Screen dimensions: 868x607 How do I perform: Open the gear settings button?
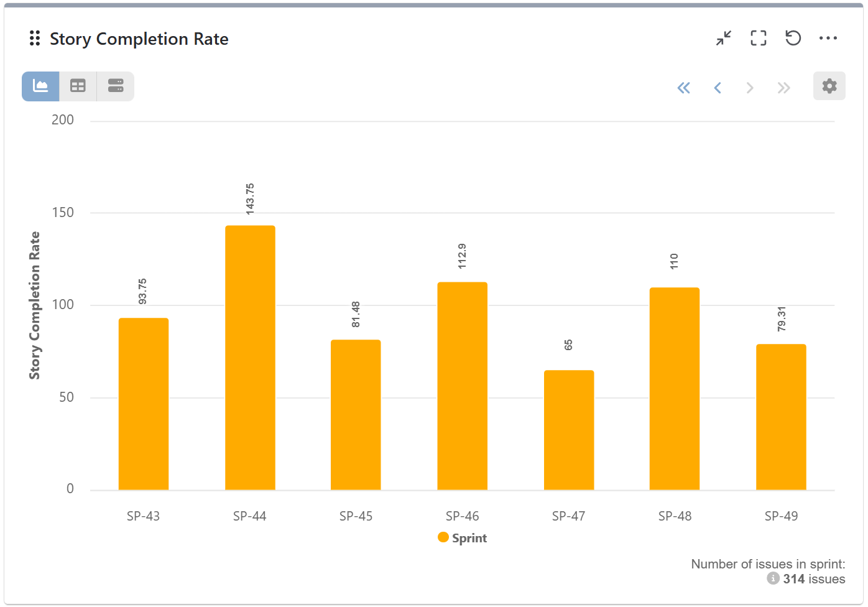[x=829, y=86]
